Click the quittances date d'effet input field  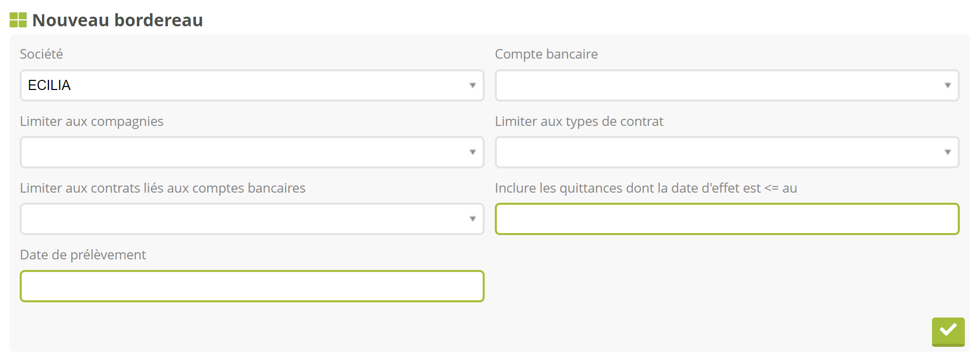click(727, 219)
